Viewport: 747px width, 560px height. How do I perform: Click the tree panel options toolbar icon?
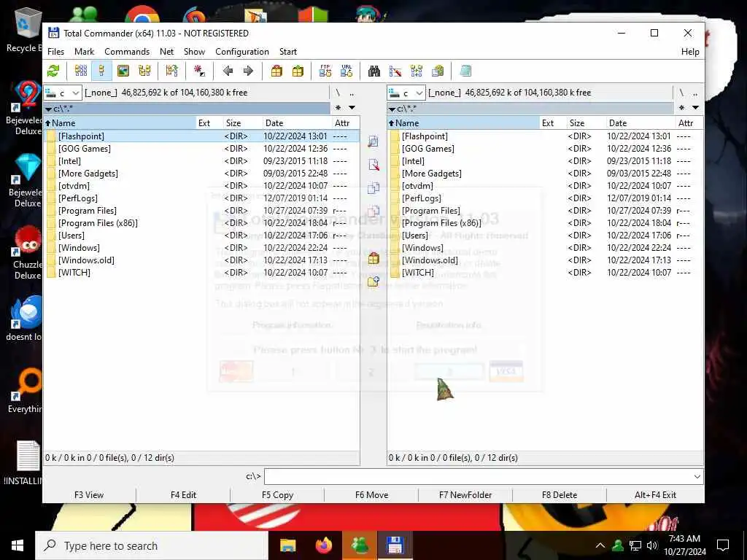pos(171,71)
